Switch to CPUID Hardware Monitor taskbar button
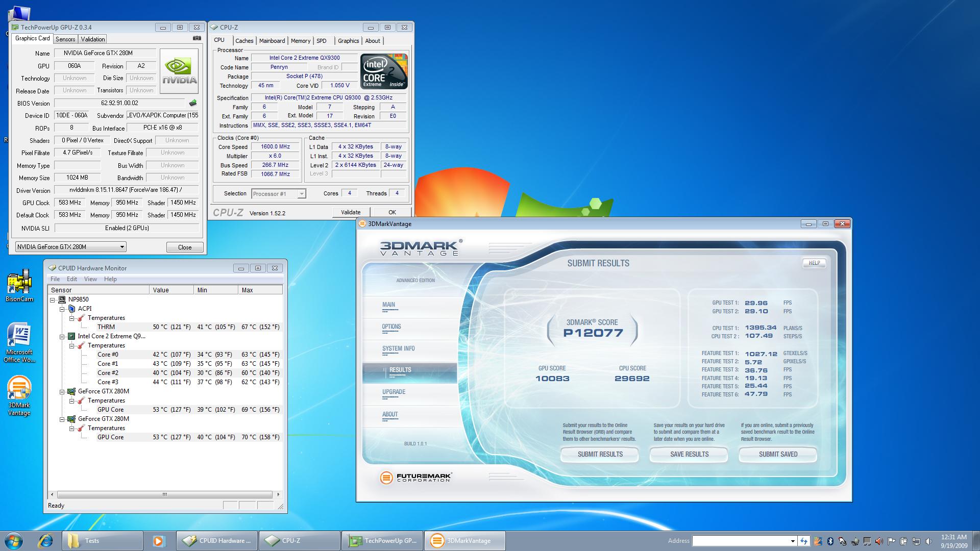This screenshot has height=551, width=980. point(216,541)
